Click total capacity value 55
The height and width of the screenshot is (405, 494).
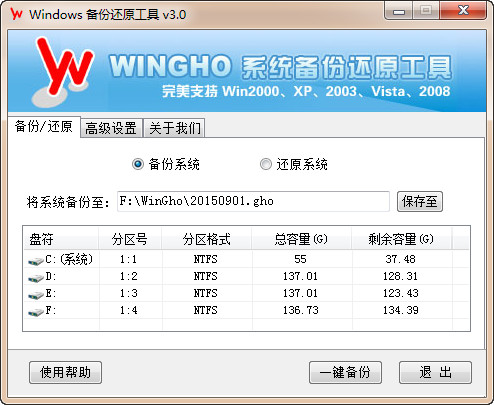click(x=300, y=259)
